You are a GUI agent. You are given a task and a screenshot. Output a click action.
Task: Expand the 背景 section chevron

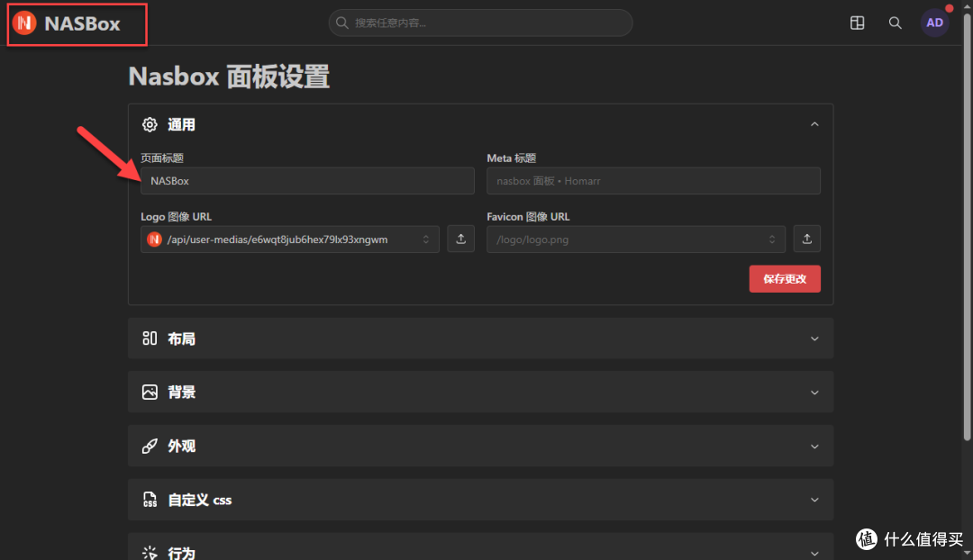coord(814,393)
